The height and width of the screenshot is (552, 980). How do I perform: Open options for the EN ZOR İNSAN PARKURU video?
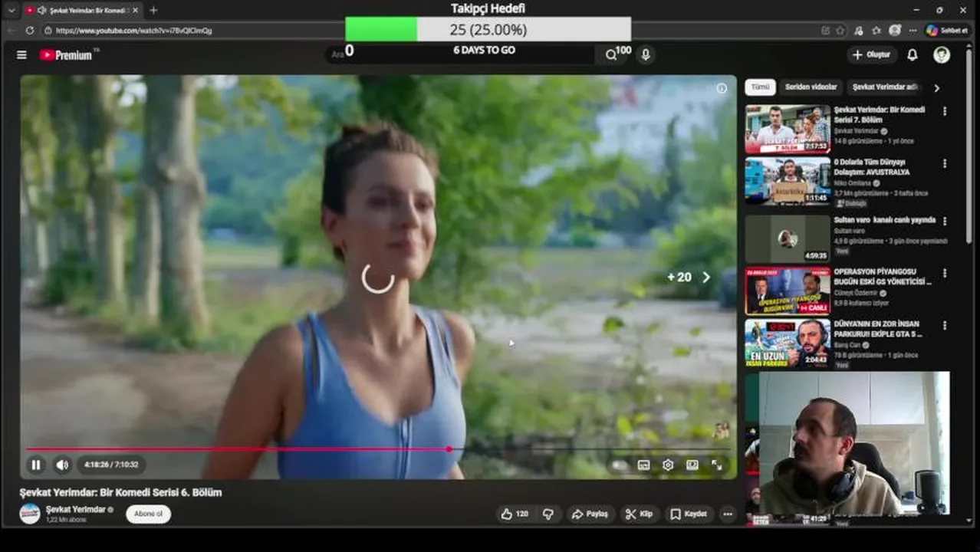(x=945, y=326)
